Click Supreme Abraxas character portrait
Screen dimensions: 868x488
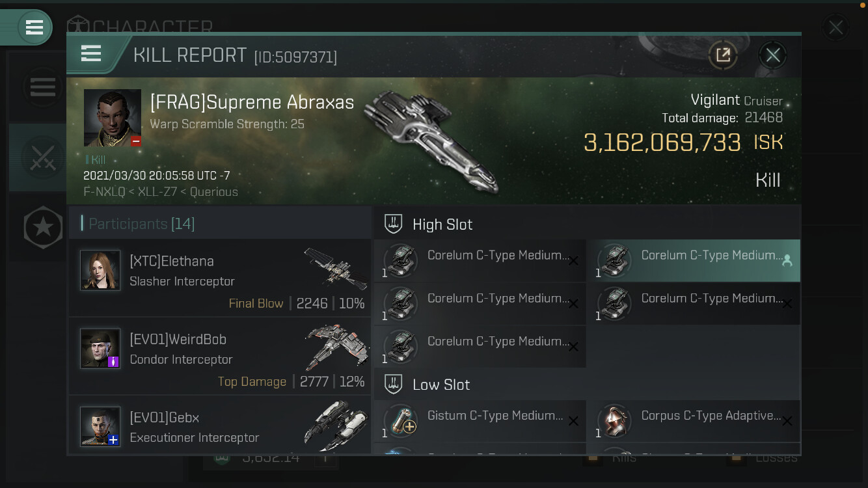click(112, 118)
